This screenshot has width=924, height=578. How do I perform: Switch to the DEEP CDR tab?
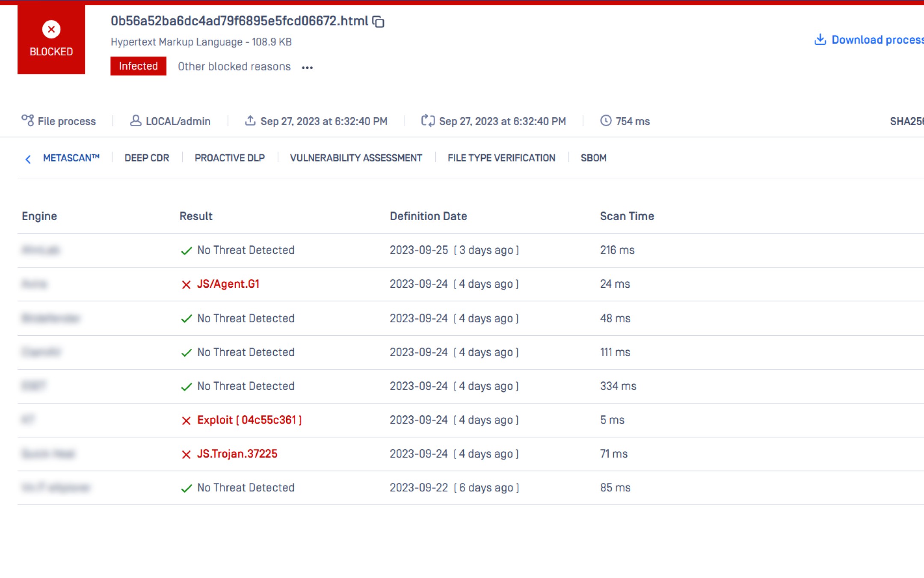tap(146, 158)
